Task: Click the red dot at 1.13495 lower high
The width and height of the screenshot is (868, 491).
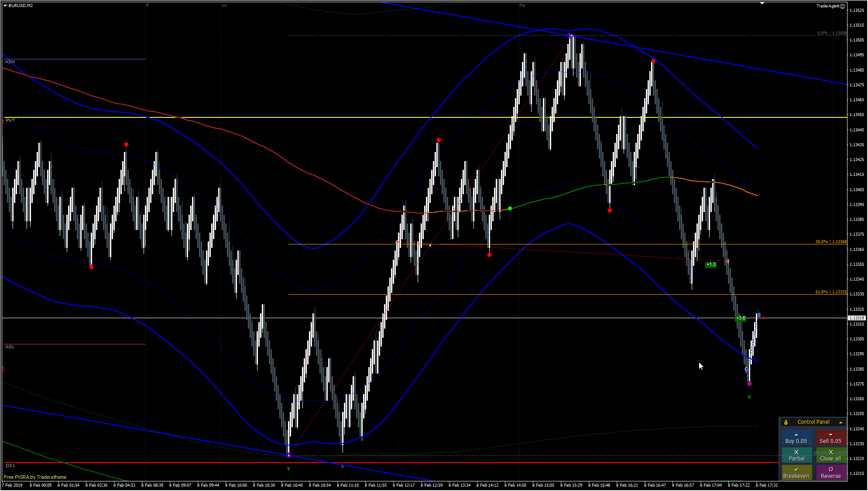Action: pos(653,61)
